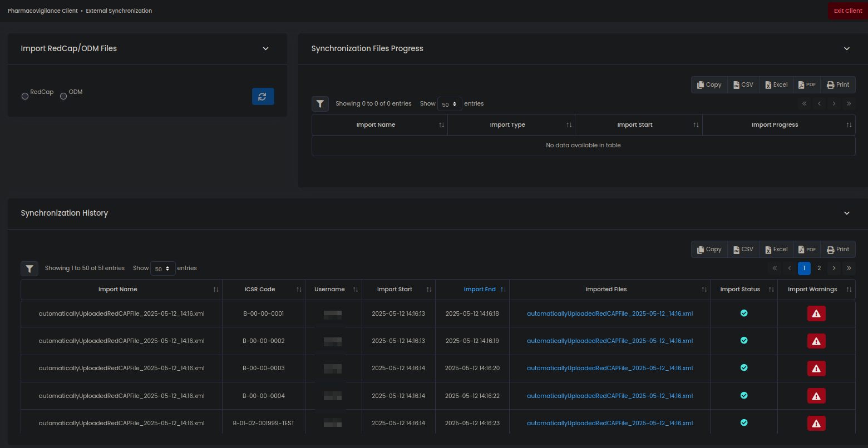Open filter icon in Synchronization History table
Image resolution: width=868 pixels, height=448 pixels.
29,268
